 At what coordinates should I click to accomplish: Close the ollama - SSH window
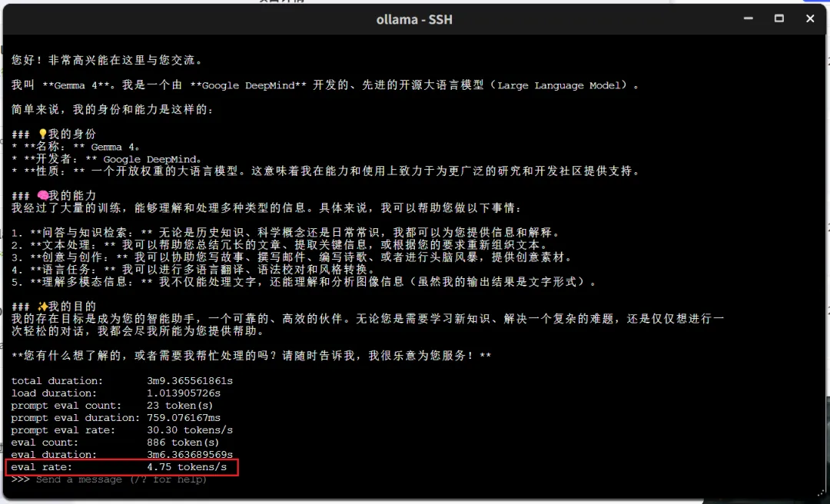click(x=810, y=18)
